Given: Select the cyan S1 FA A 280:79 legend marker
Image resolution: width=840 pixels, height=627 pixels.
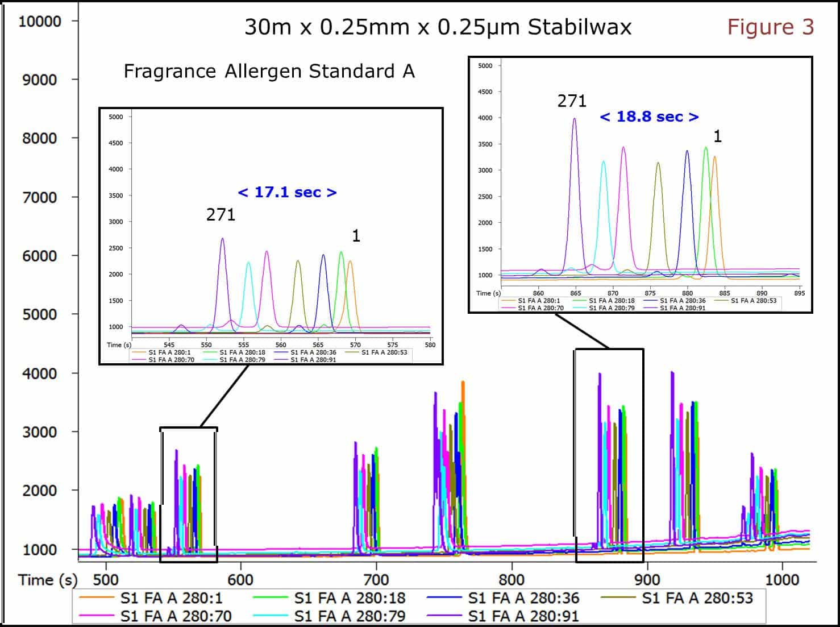Looking at the screenshot, I should click(270, 616).
